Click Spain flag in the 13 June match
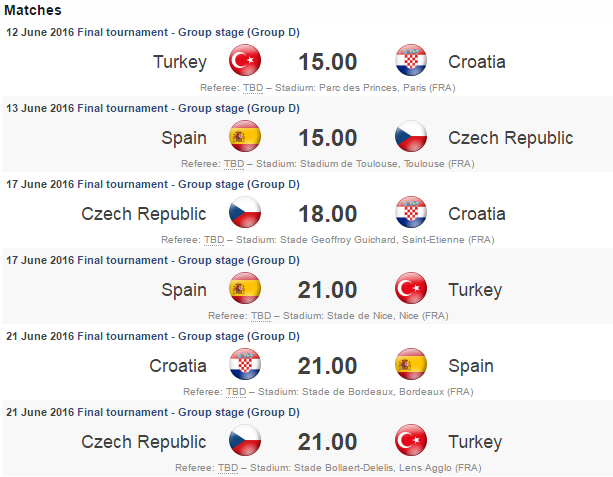This screenshot has width=613, height=477. [x=245, y=138]
